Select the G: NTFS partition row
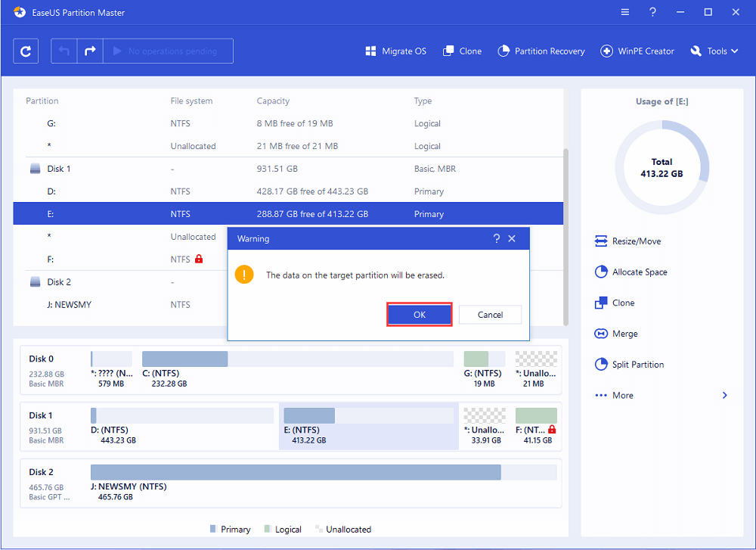Screen dimensions: 756x550 pos(288,123)
